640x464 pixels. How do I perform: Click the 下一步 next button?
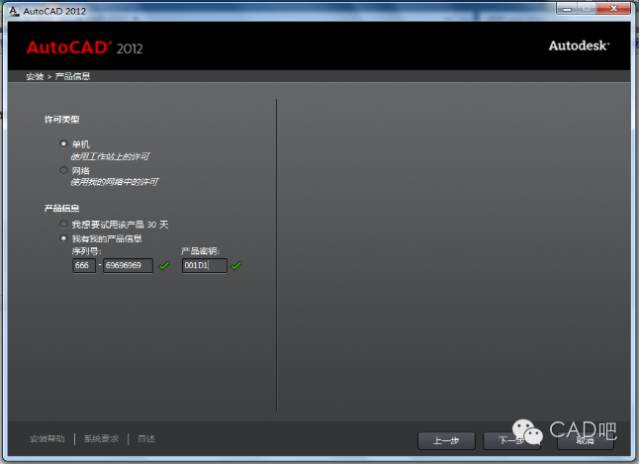pos(512,441)
